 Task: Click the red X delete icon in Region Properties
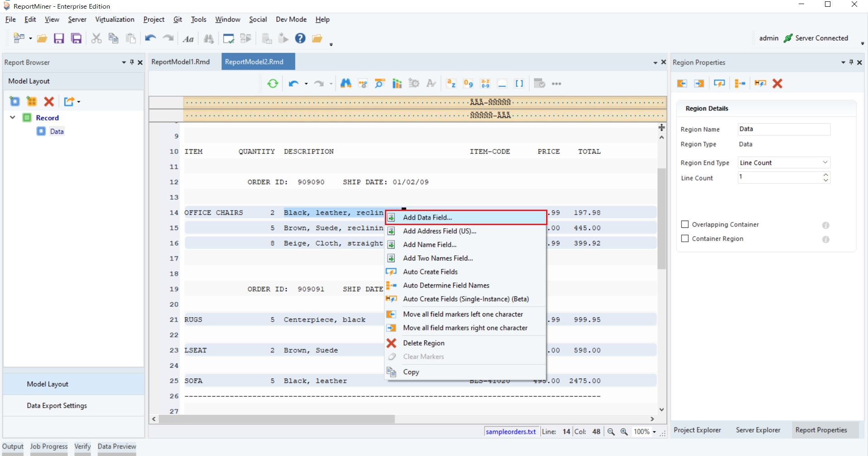point(777,83)
